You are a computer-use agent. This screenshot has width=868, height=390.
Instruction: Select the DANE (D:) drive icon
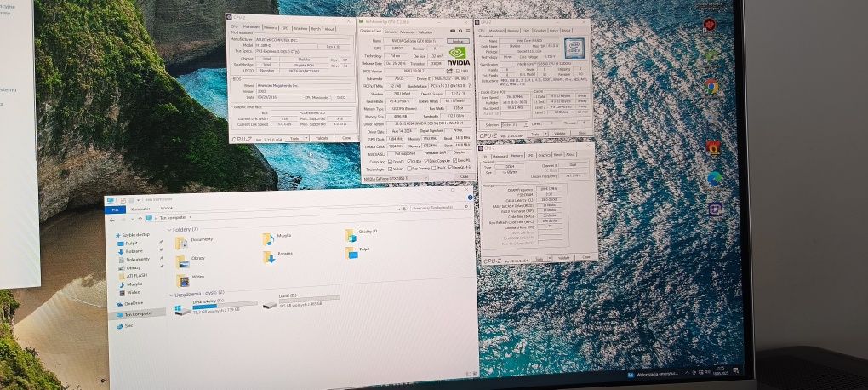point(270,305)
